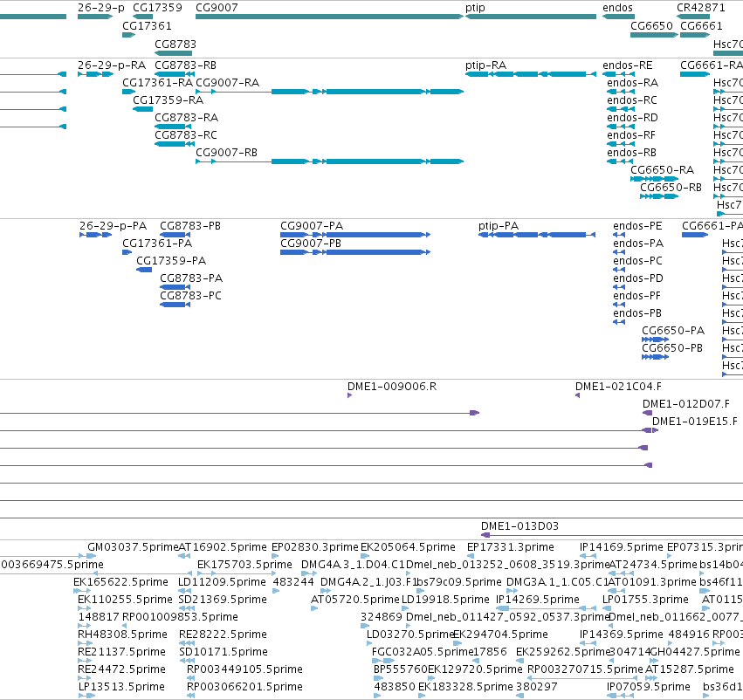Click protein label endos-PB
The image size is (743, 700).
pos(637,313)
